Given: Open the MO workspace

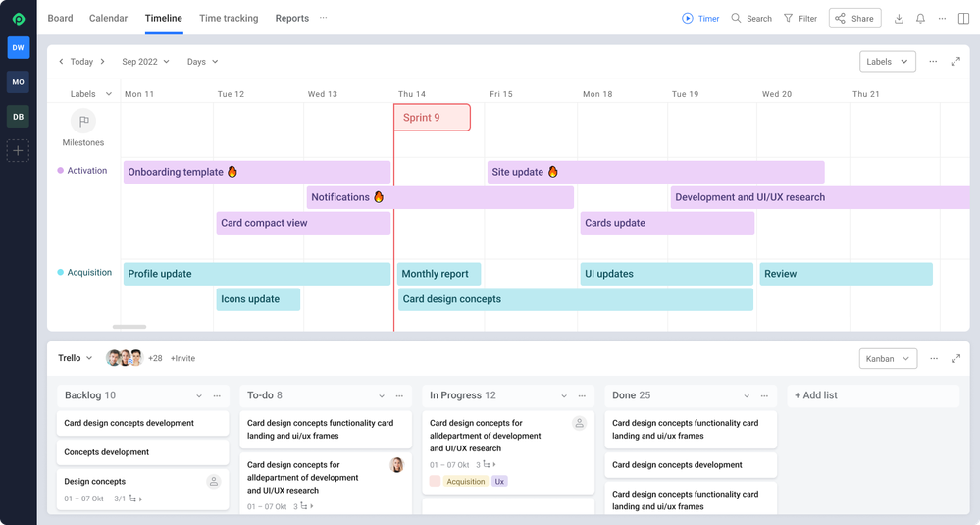Looking at the screenshot, I should click(x=18, y=81).
